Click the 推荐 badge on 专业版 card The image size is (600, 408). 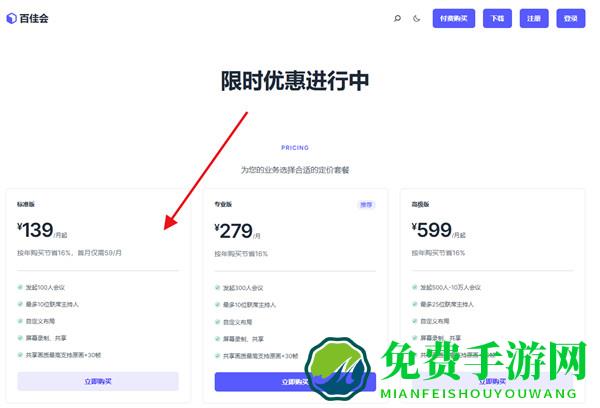pyautogui.click(x=366, y=204)
